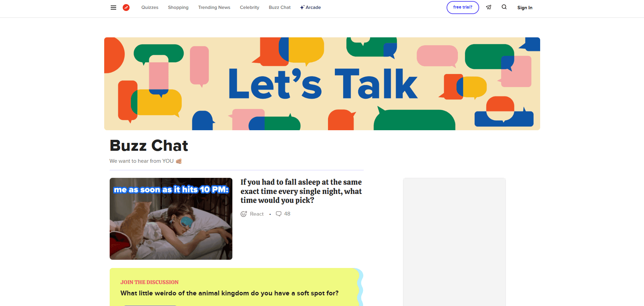
Task: Click the red BuzzFeed logo icon
Action: click(126, 8)
